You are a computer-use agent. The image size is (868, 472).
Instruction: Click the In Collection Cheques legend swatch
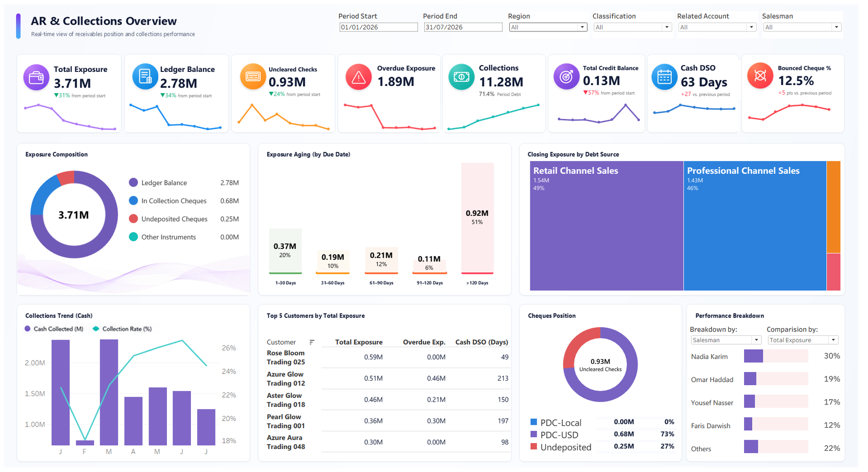click(134, 200)
